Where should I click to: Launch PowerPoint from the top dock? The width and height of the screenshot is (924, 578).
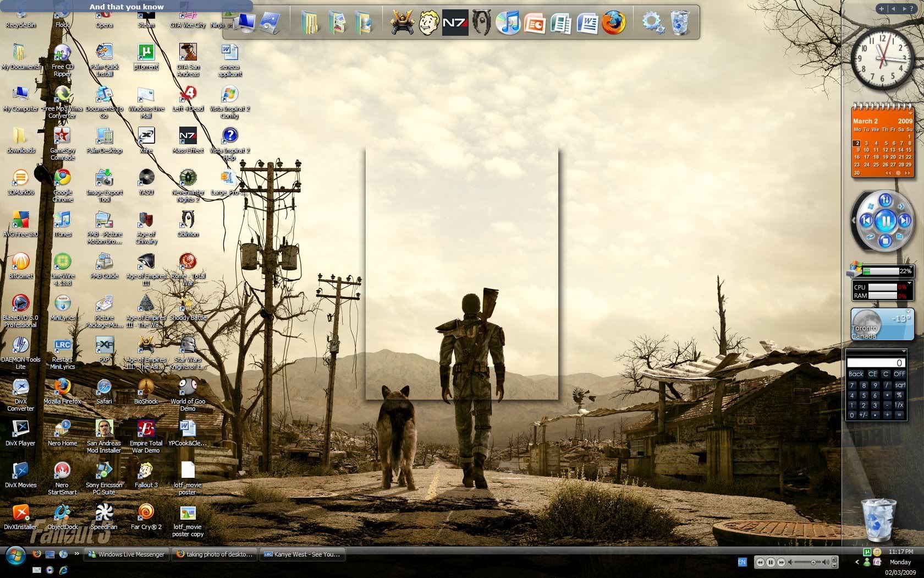[534, 24]
